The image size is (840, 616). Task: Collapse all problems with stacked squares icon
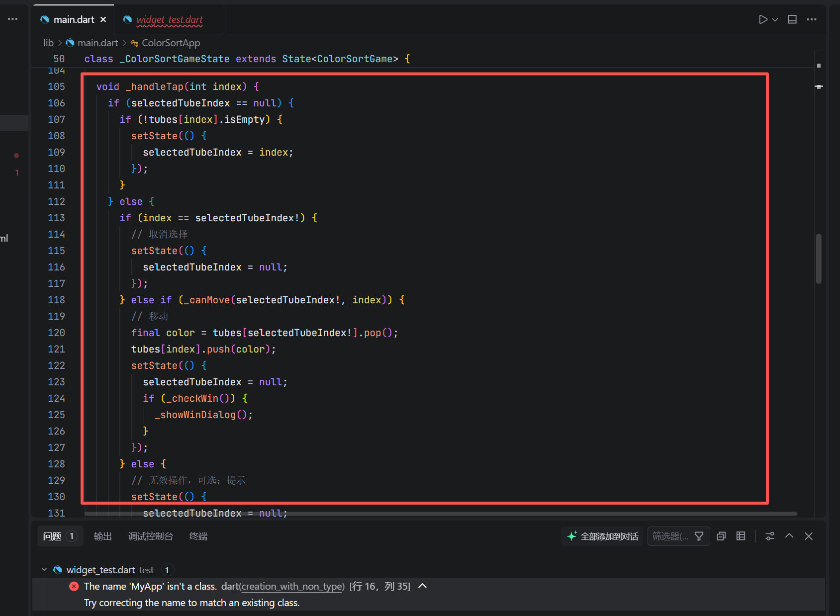point(721,536)
